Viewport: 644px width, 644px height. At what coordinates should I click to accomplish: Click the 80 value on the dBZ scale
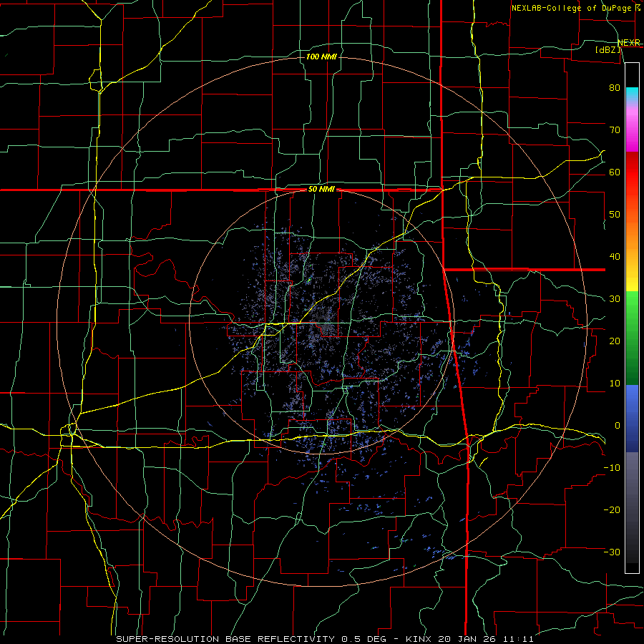[x=615, y=87]
